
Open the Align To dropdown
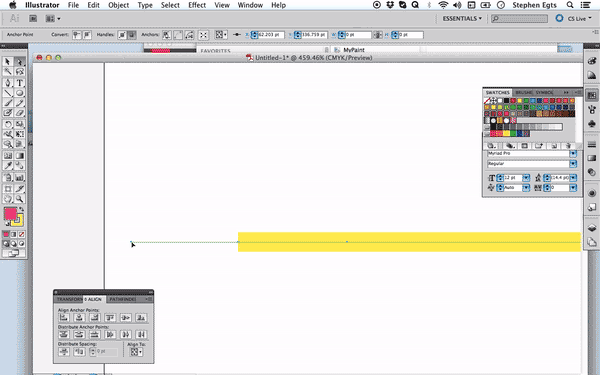(135, 352)
